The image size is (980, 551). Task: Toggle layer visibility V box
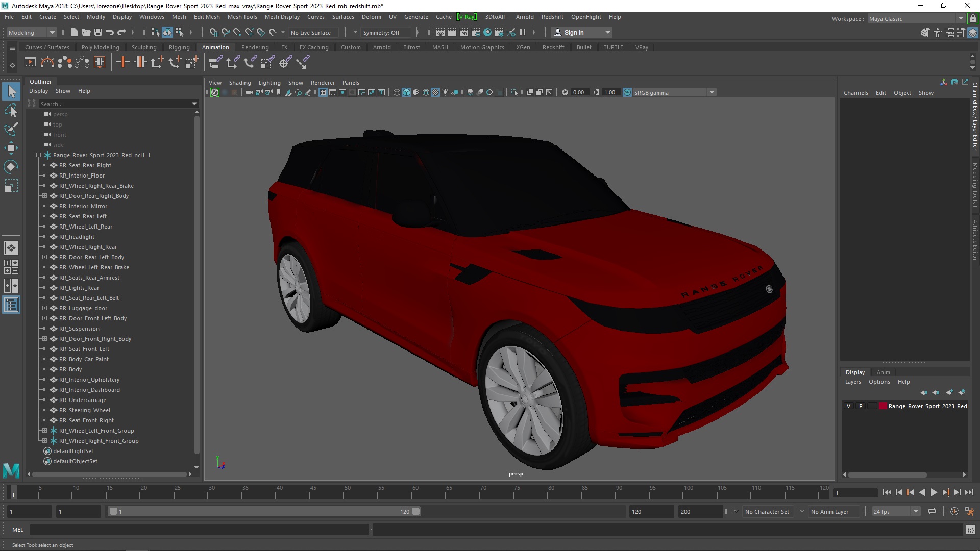click(849, 406)
